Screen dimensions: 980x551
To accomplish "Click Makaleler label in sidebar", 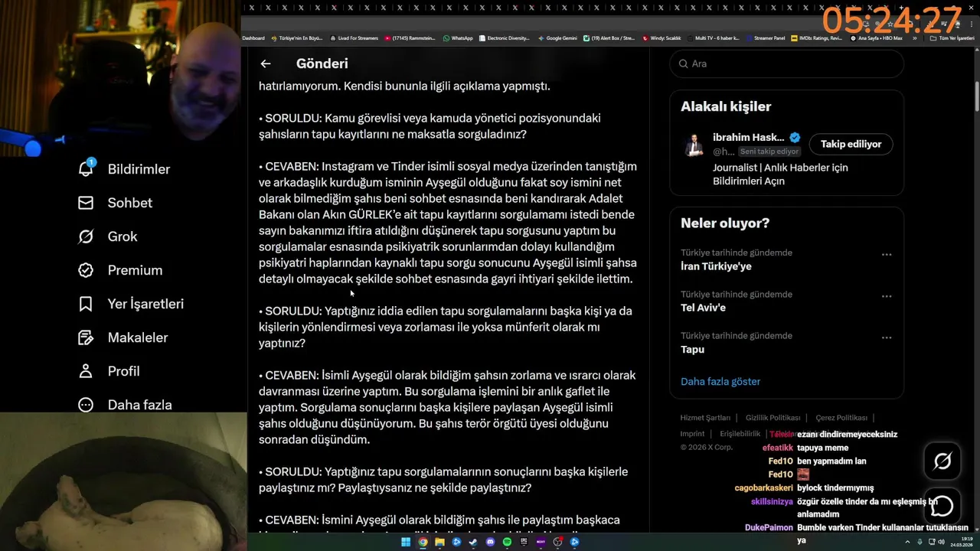I will [138, 337].
